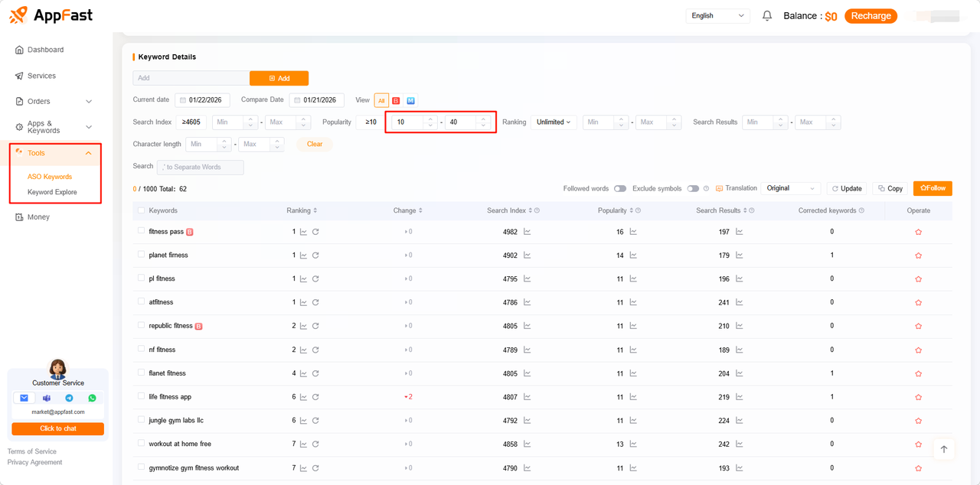Screen dimensions: 980x485
Task: Email customer service via mail icon
Action: pyautogui.click(x=24, y=398)
